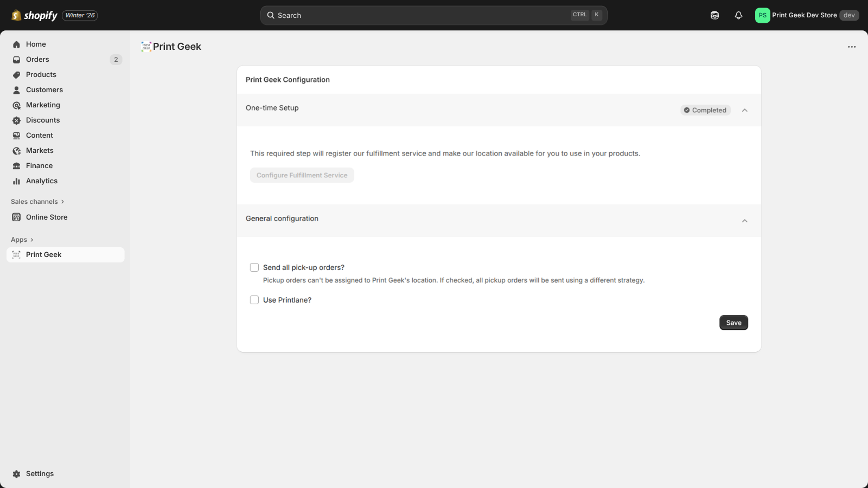Viewport: 868px width, 488px height.
Task: Click the Shopify logo icon
Action: point(16,15)
